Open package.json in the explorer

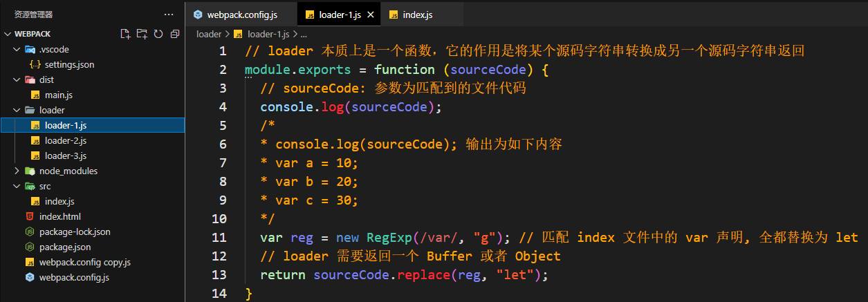64,247
